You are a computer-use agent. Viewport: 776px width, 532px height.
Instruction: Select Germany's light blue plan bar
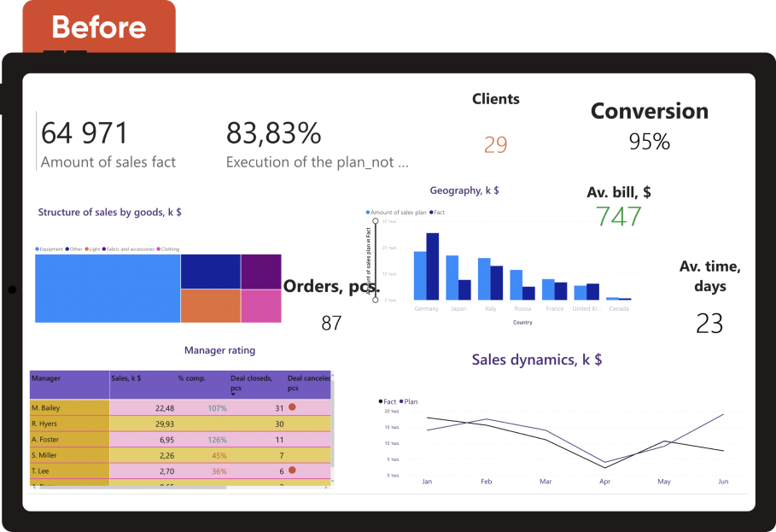pos(420,276)
